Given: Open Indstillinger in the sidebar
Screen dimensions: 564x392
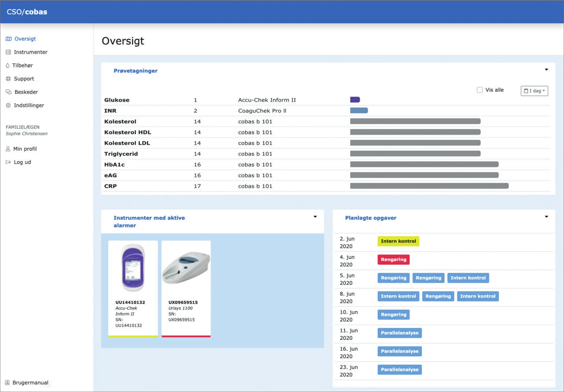Looking at the screenshot, I should pyautogui.click(x=29, y=105).
